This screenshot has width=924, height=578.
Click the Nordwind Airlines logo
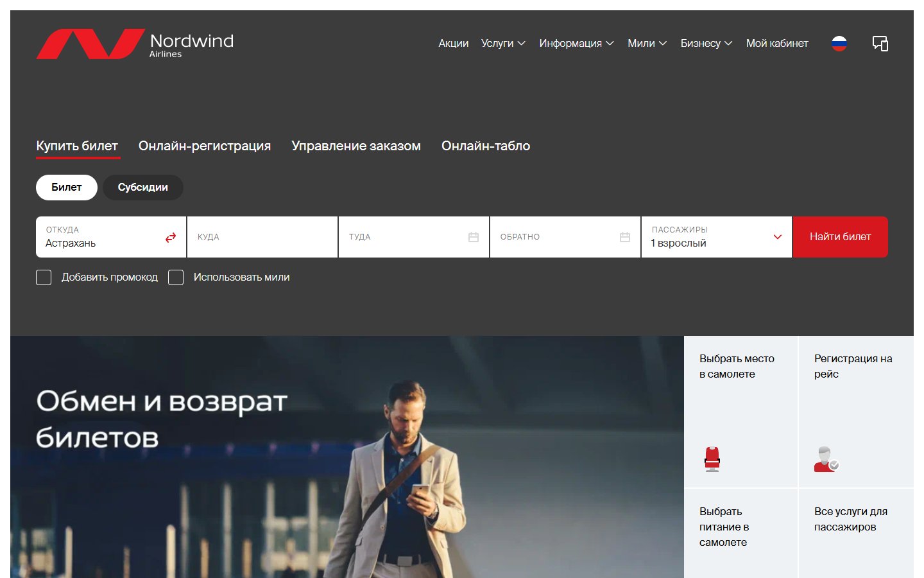point(135,44)
